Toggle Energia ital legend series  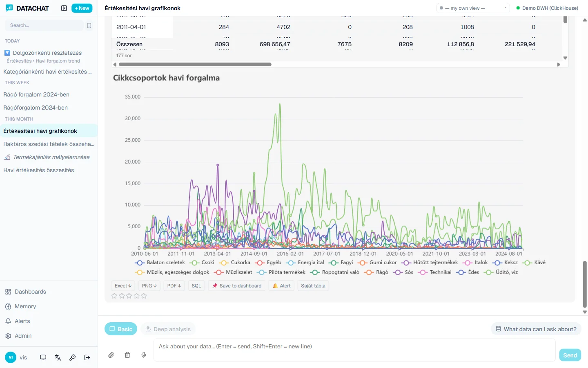click(x=305, y=263)
